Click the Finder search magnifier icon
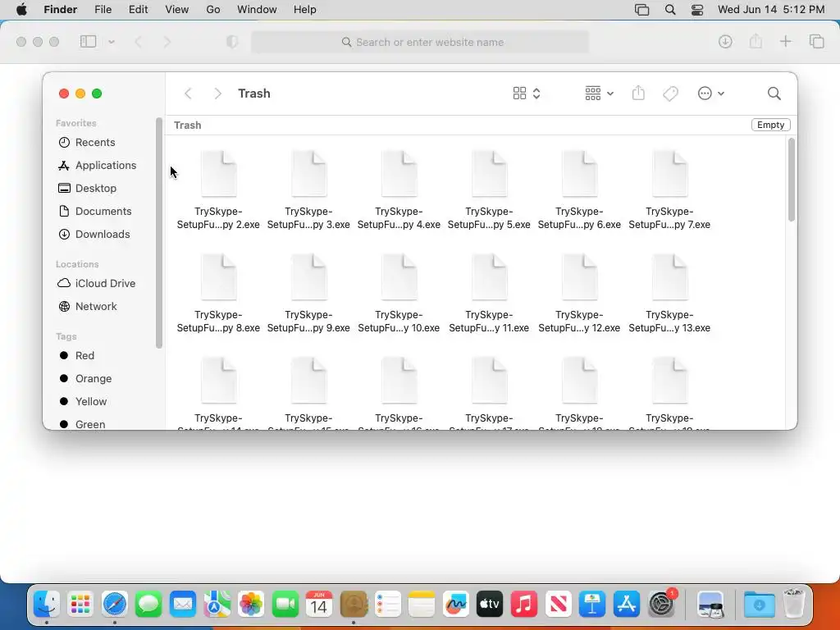Image resolution: width=840 pixels, height=630 pixels. coord(774,94)
